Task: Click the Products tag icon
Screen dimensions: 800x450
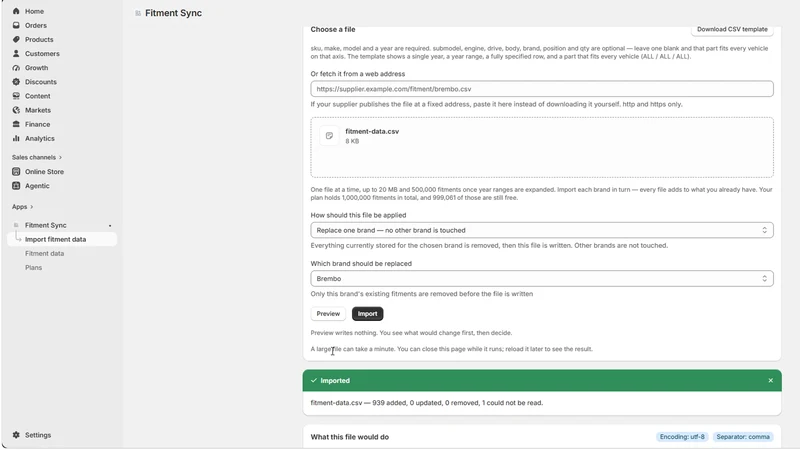Action: (x=16, y=39)
